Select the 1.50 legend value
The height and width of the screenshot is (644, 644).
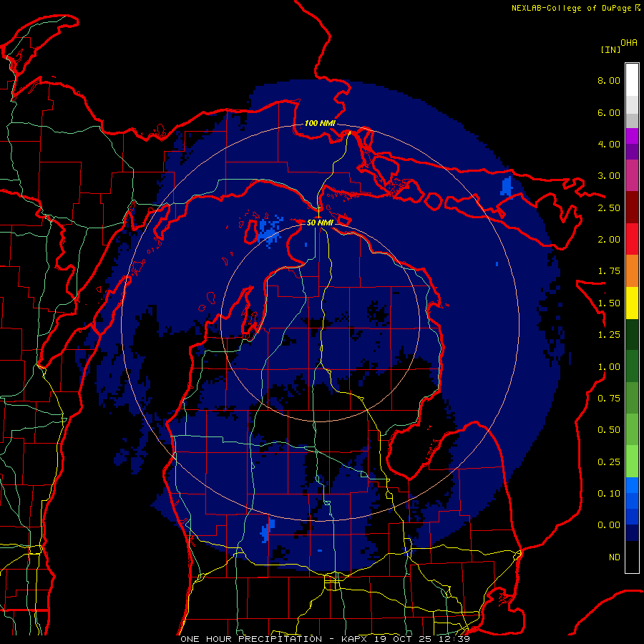[609, 303]
